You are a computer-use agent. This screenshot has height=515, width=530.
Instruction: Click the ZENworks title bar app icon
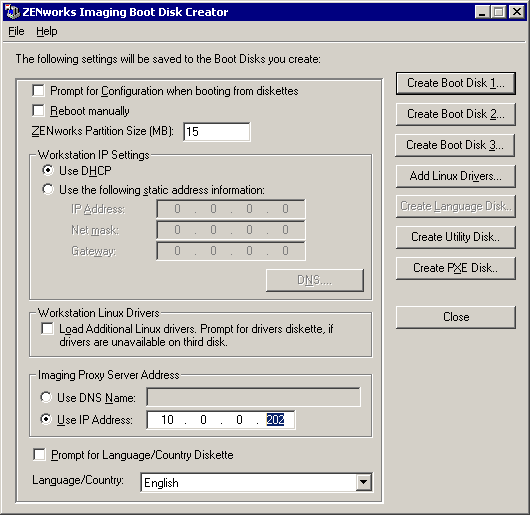[x=13, y=12]
